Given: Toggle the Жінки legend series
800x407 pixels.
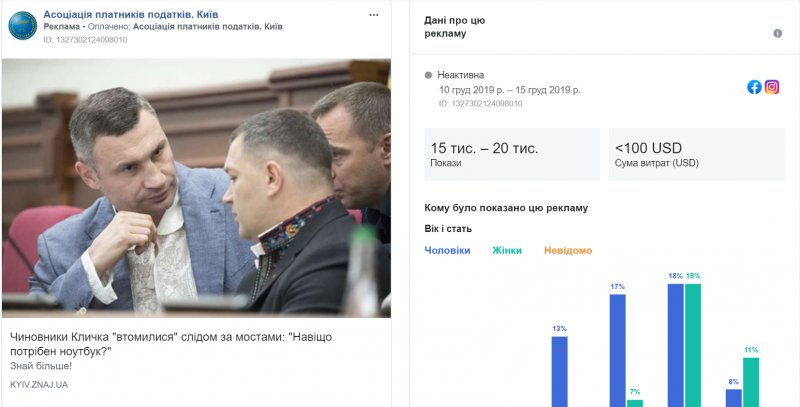Looking at the screenshot, I should tap(507, 250).
